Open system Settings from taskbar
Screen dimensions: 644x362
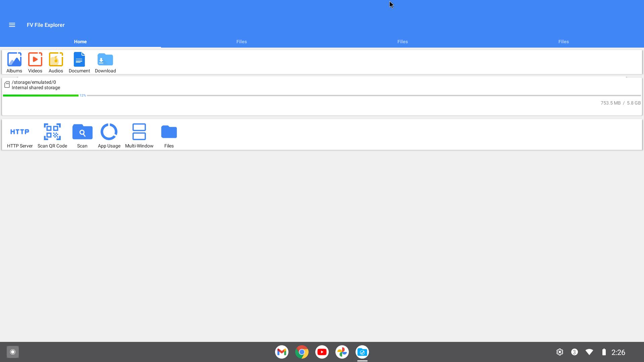559,352
